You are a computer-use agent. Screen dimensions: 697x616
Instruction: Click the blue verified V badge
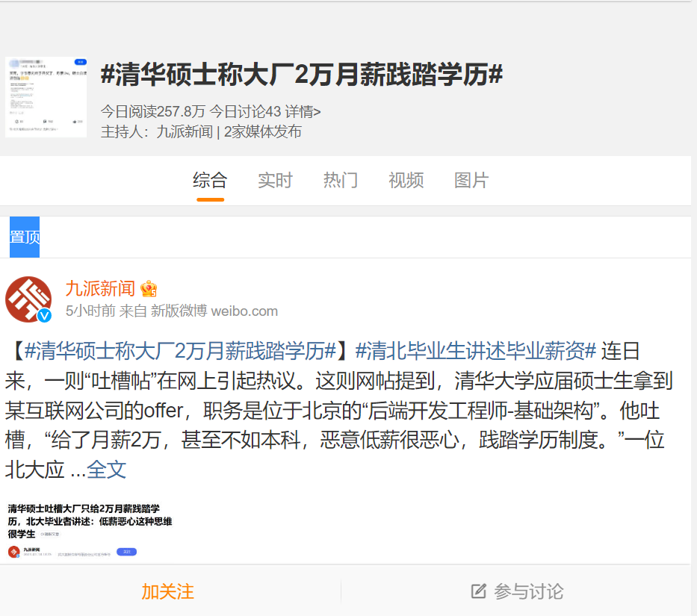(x=44, y=316)
